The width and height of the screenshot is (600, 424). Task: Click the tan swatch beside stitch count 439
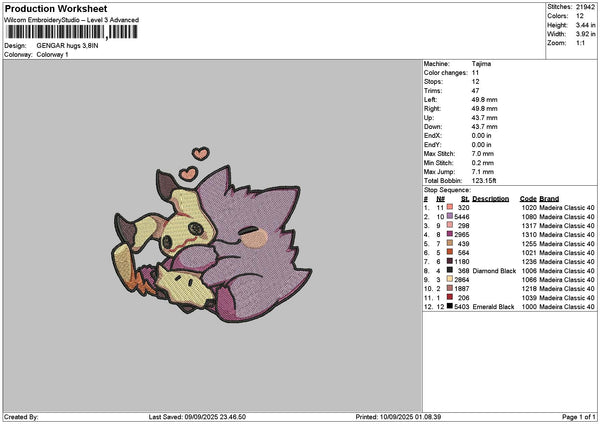450,244
